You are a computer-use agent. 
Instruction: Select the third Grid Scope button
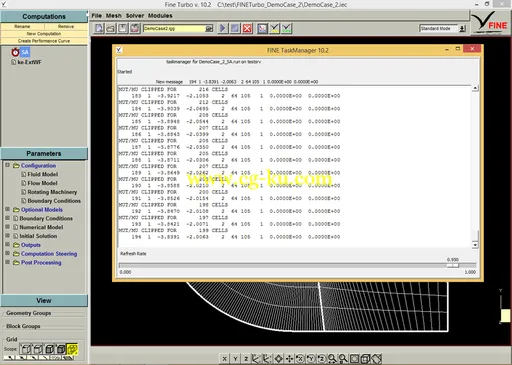point(49,349)
